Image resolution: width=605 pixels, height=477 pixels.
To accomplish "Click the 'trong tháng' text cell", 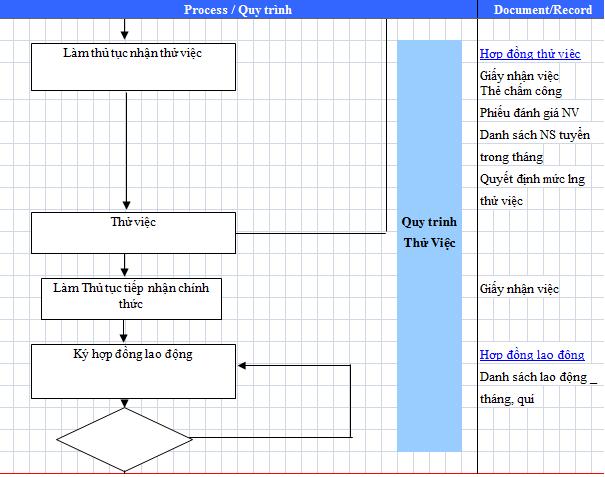I will [x=511, y=157].
